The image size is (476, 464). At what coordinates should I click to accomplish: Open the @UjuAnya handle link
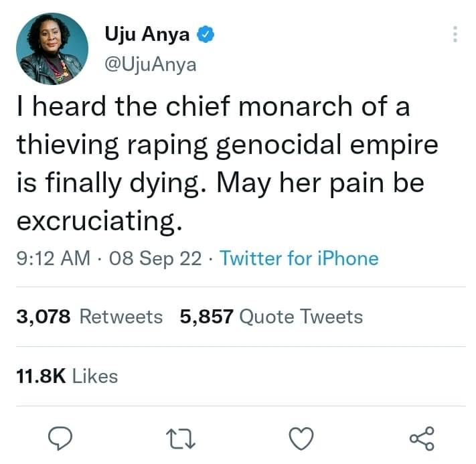(x=151, y=64)
